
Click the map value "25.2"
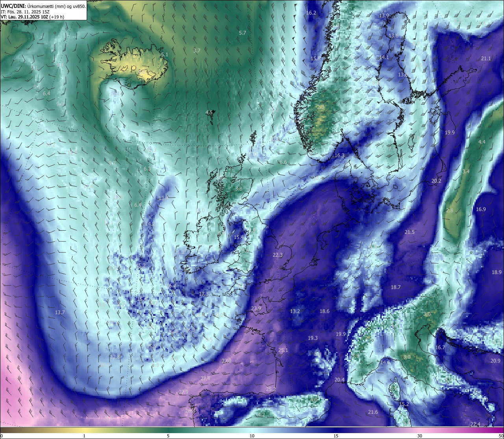271,389
